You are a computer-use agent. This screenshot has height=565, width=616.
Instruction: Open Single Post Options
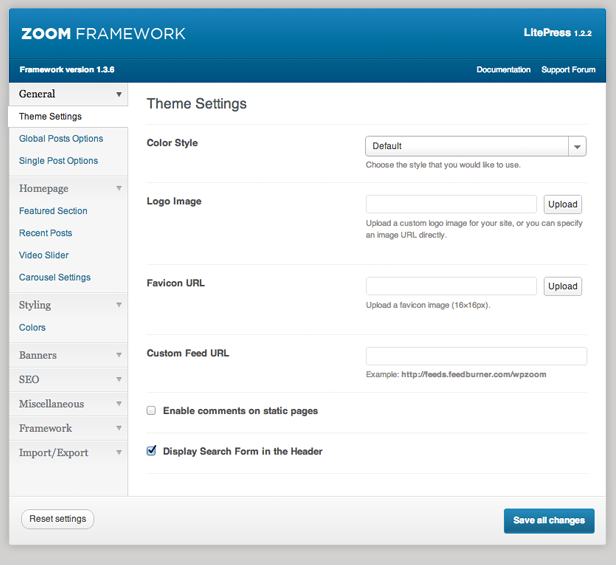pos(59,161)
